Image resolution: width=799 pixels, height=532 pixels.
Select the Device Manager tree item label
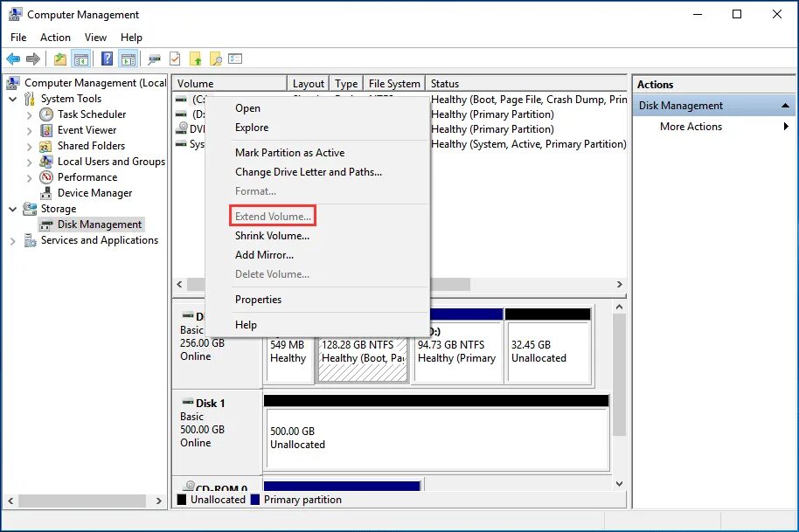click(94, 193)
